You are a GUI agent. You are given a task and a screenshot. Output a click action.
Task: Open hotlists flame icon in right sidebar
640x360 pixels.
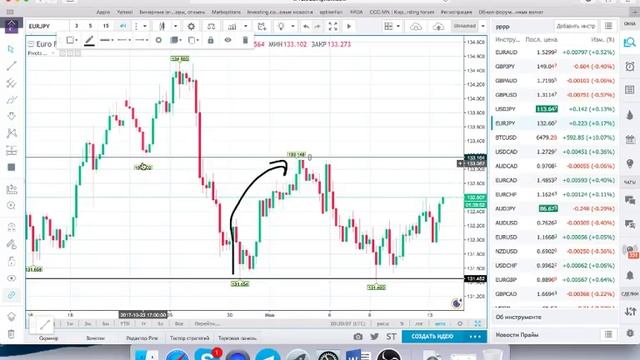pos(630,115)
